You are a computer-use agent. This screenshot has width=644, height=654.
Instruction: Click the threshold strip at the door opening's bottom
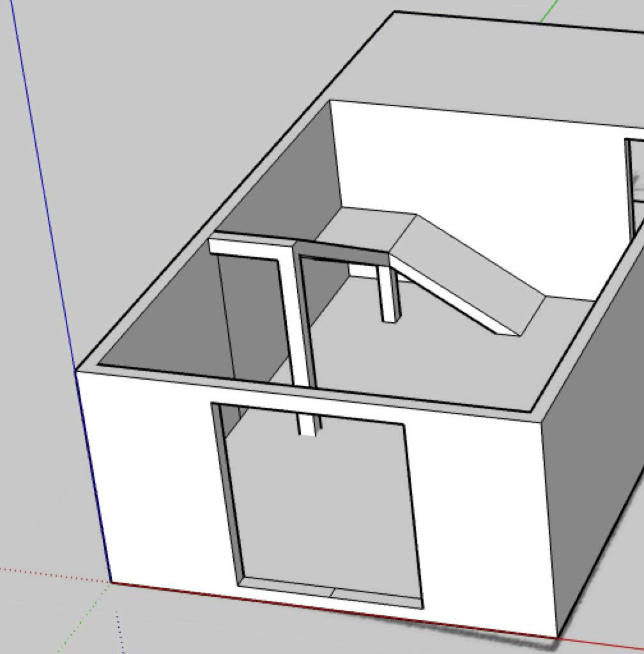pos(332,592)
